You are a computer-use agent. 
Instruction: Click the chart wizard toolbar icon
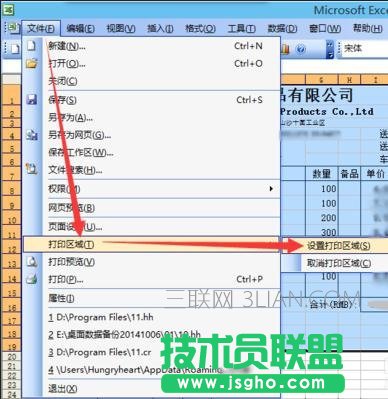(x=285, y=49)
